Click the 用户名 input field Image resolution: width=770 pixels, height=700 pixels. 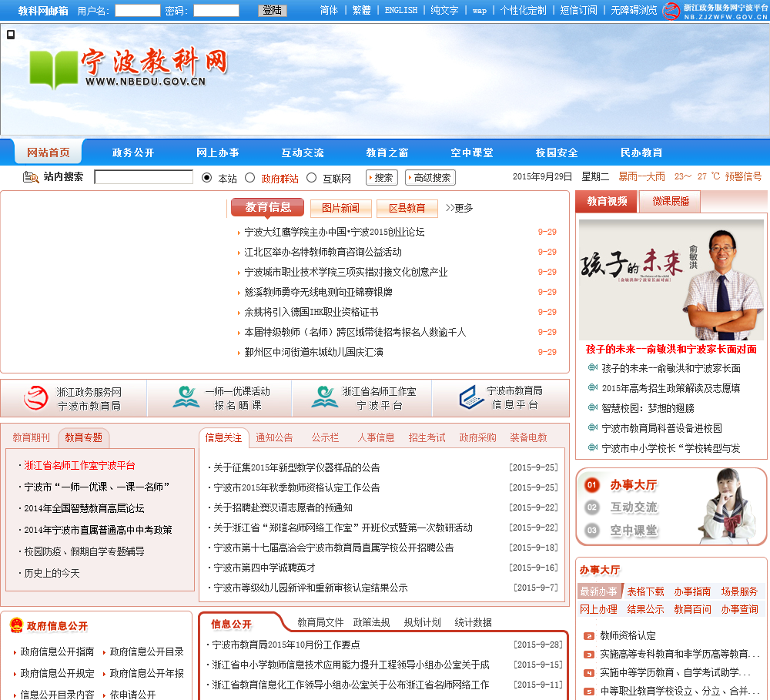(138, 10)
